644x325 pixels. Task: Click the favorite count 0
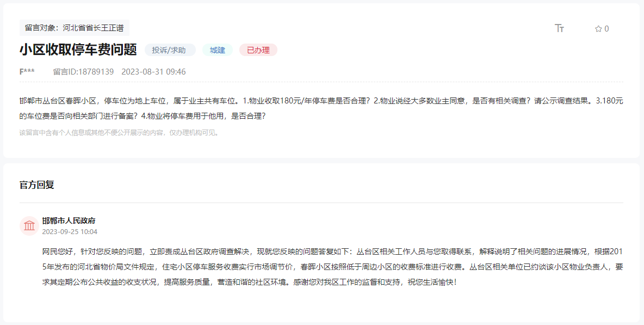pos(606,29)
